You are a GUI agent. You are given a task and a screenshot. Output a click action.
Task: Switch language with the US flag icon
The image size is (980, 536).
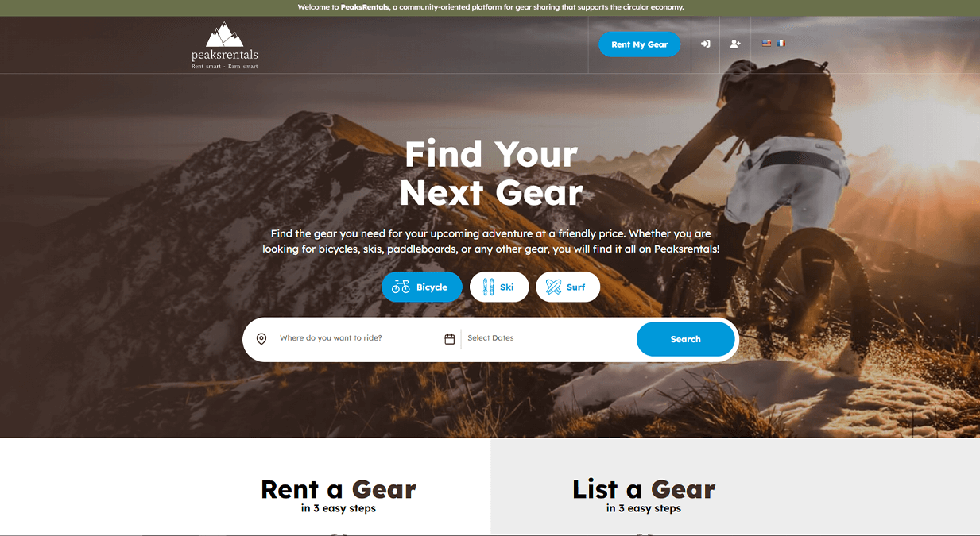767,44
